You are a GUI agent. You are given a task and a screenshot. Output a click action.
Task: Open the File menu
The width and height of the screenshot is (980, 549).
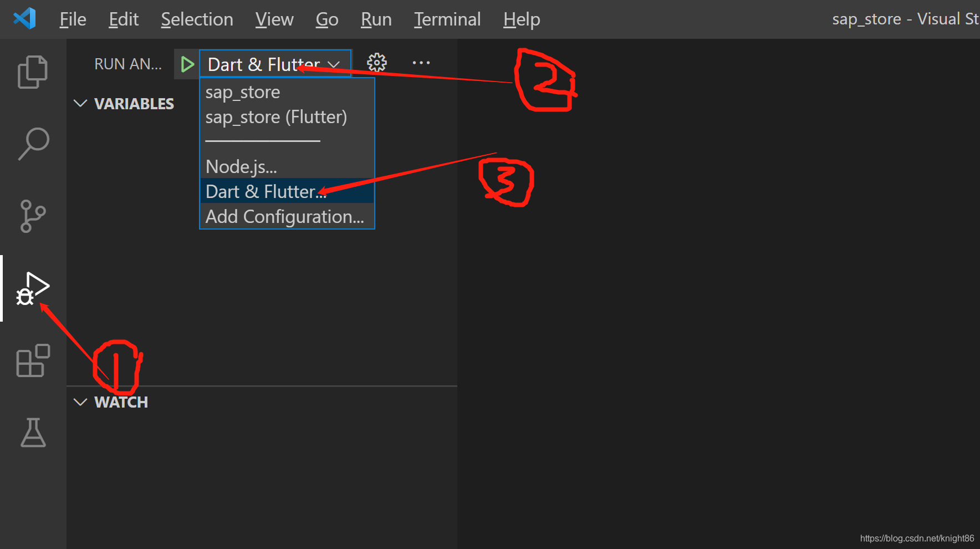pos(73,19)
